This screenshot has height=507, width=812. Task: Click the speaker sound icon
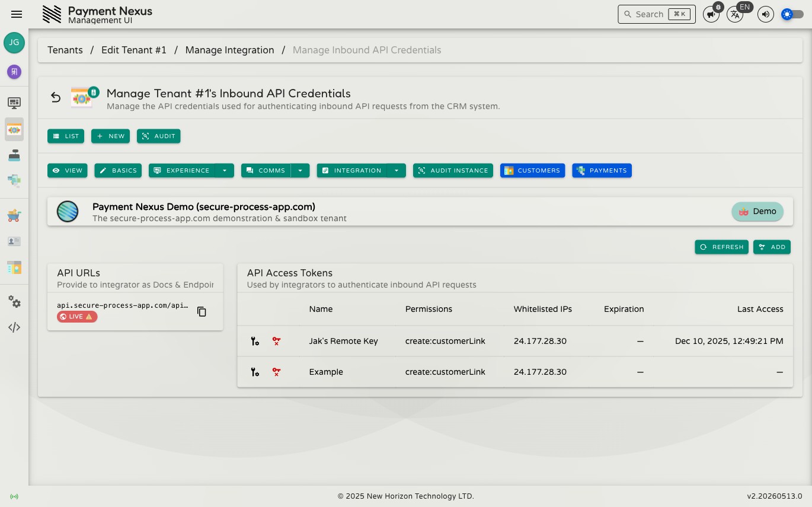(766, 14)
